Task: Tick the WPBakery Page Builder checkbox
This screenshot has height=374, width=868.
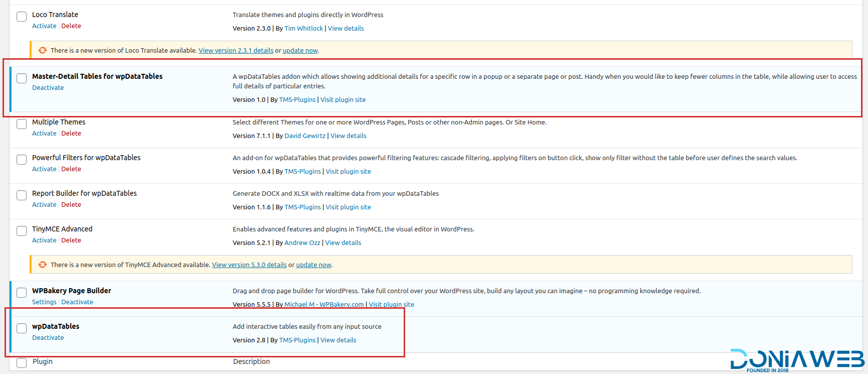Action: point(22,293)
